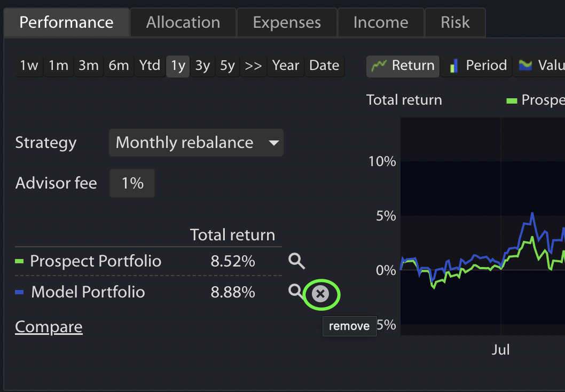Viewport: 565px width, 392px height.
Task: Select the 1y time range
Action: [178, 66]
